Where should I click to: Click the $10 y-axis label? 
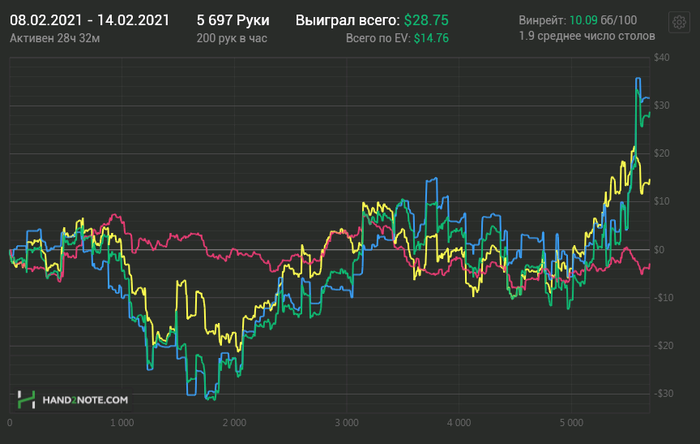click(661, 201)
